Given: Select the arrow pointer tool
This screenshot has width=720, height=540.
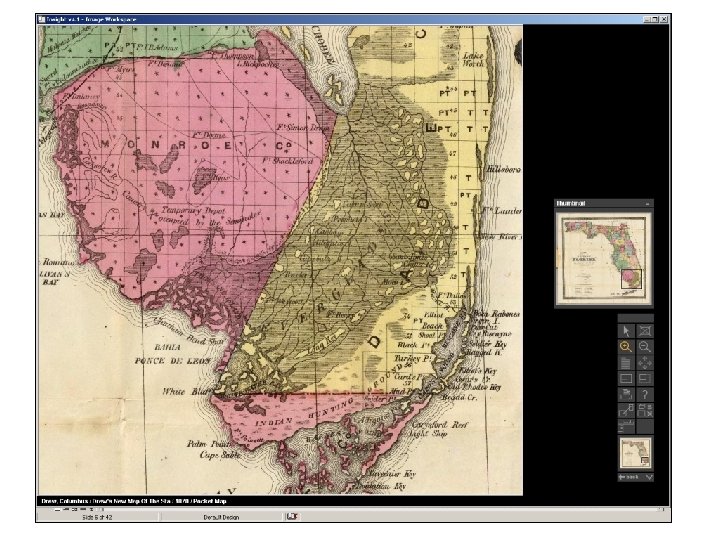Looking at the screenshot, I should coord(626,331).
